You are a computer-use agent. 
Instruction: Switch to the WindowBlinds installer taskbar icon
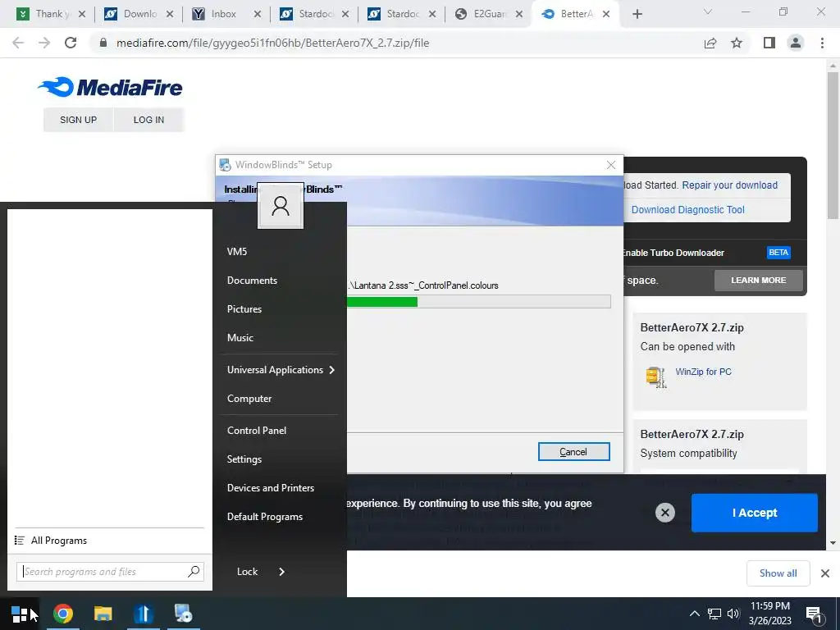[183, 614]
